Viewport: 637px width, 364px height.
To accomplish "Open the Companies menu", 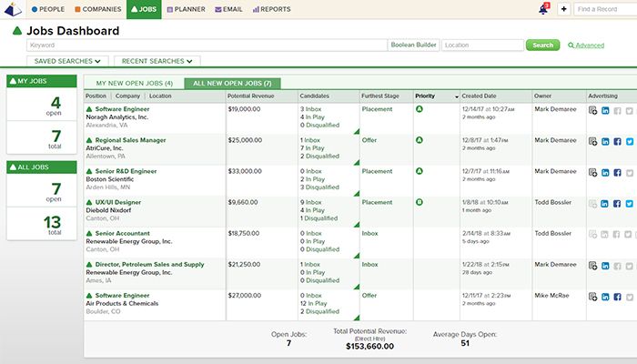I will [x=95, y=9].
